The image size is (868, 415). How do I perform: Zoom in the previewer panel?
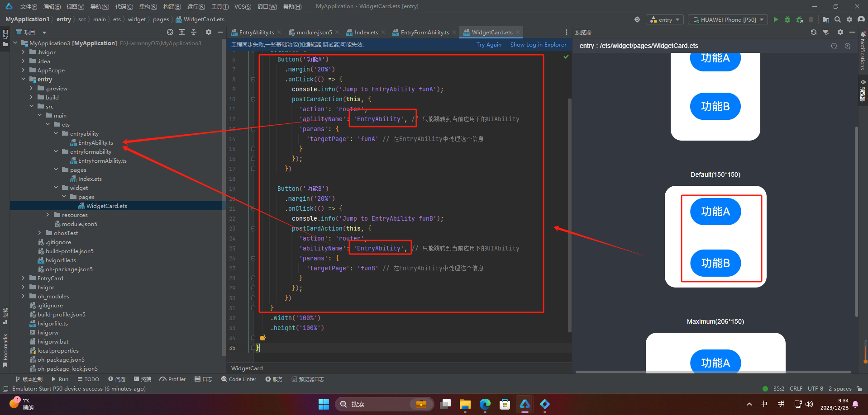tap(848, 46)
